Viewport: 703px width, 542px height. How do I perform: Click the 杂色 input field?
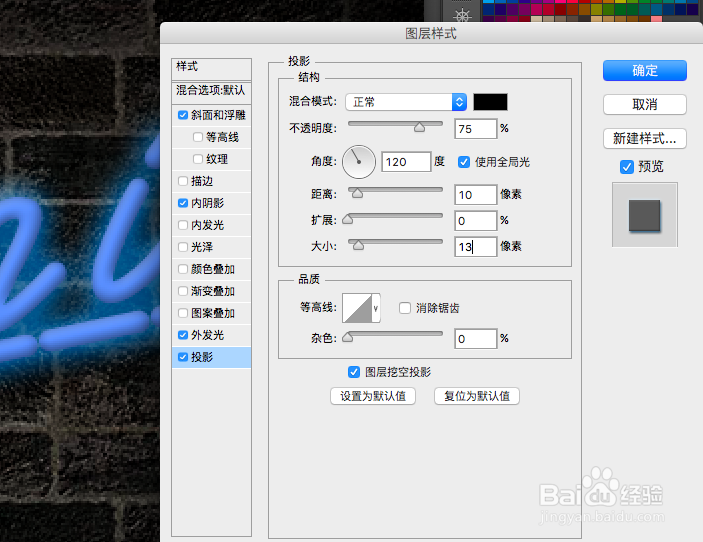tap(476, 338)
